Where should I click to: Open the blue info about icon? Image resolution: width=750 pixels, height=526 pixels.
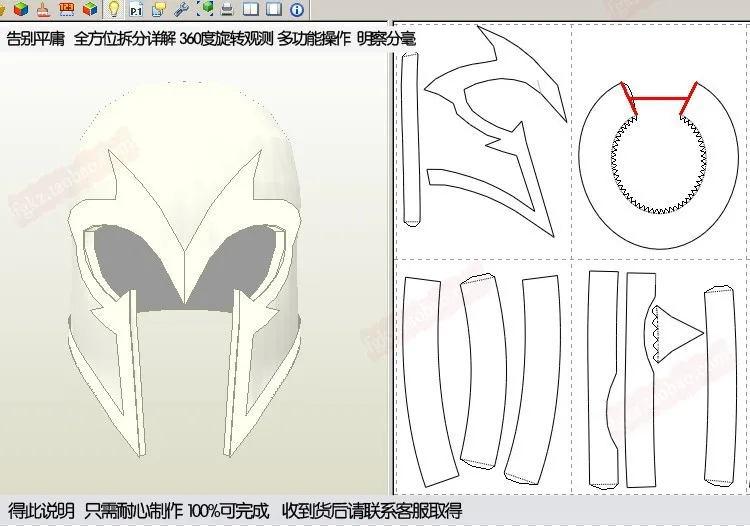point(297,10)
